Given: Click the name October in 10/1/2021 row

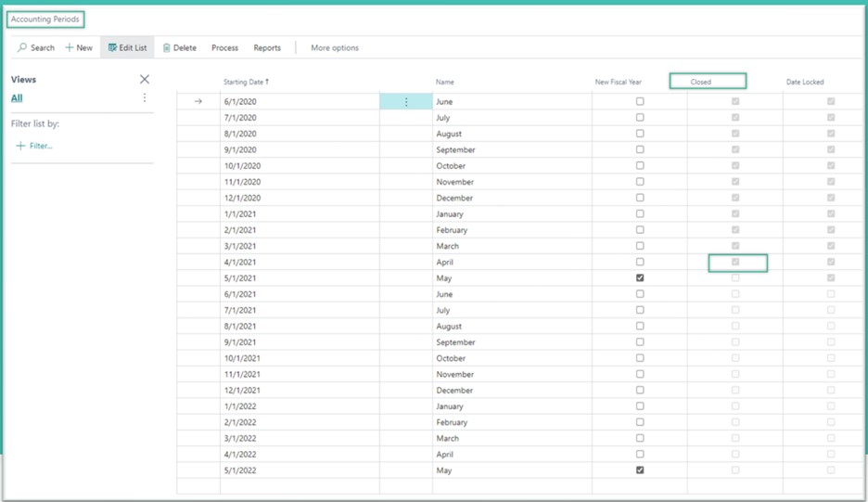Looking at the screenshot, I should (451, 358).
